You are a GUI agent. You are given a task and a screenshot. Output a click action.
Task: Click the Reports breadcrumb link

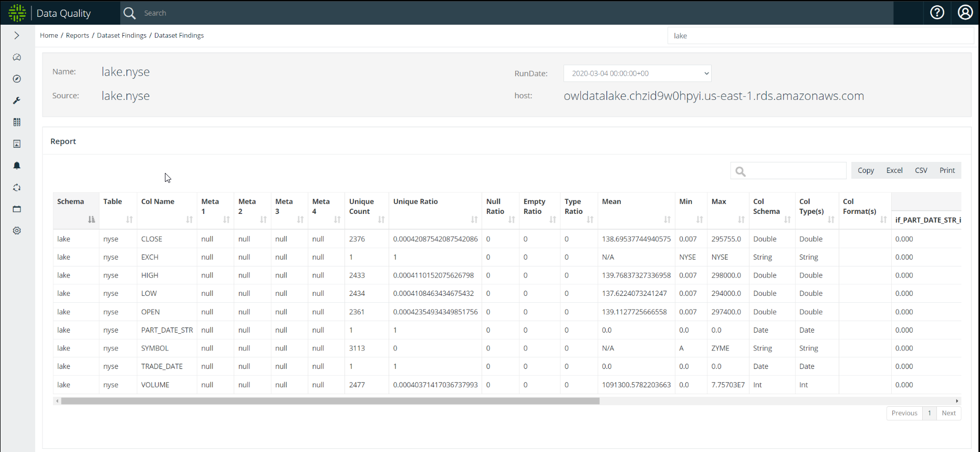(x=77, y=35)
